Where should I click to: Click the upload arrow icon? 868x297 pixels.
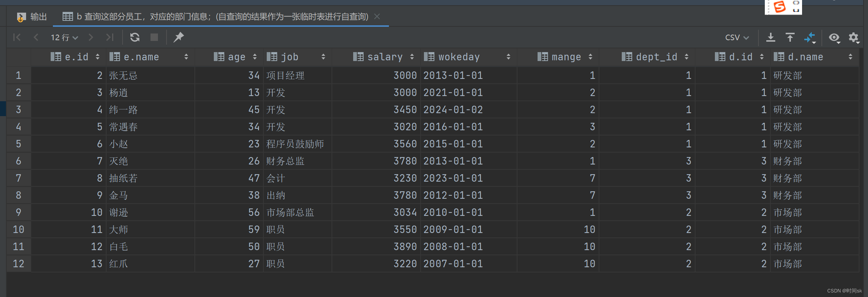tap(790, 37)
